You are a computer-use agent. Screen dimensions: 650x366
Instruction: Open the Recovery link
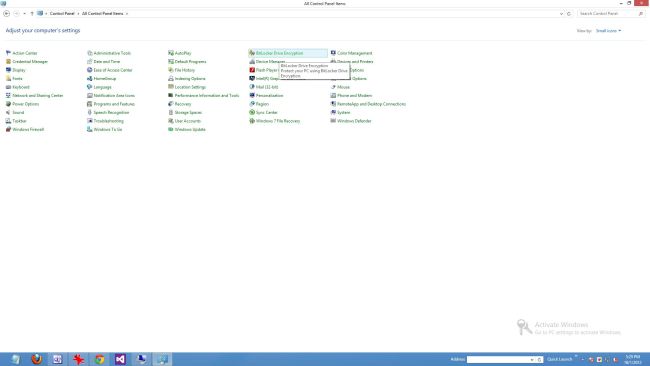[x=183, y=104]
